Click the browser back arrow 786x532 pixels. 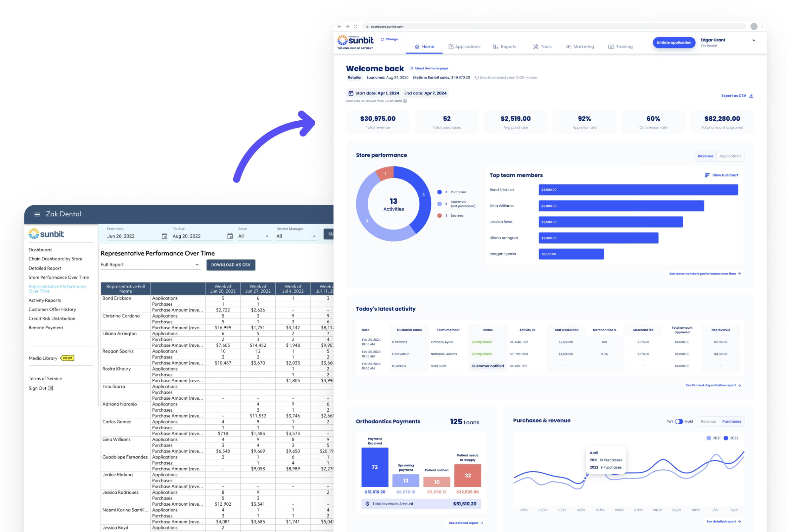pos(339,26)
